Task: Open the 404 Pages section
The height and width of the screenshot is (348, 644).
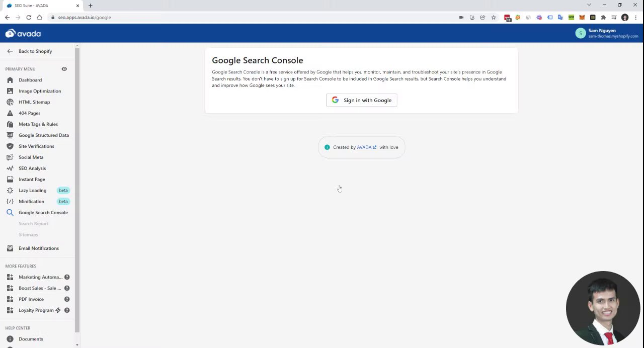Action: tap(30, 113)
